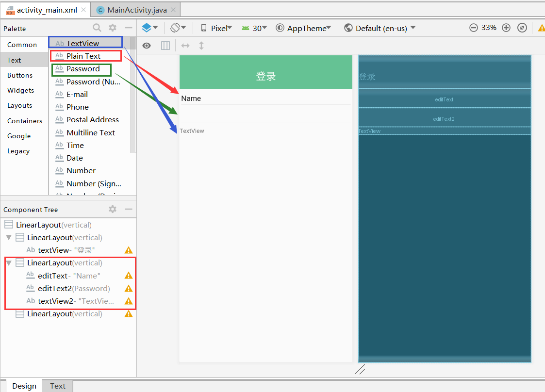Collapse the LinearLayout containing editText Name
Screen dimensions: 545x392
tap(9, 263)
